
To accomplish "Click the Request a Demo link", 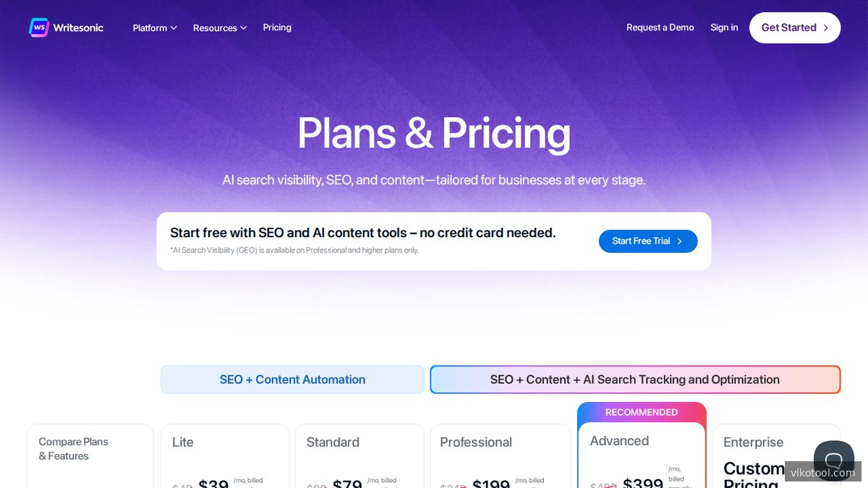I will point(660,27).
